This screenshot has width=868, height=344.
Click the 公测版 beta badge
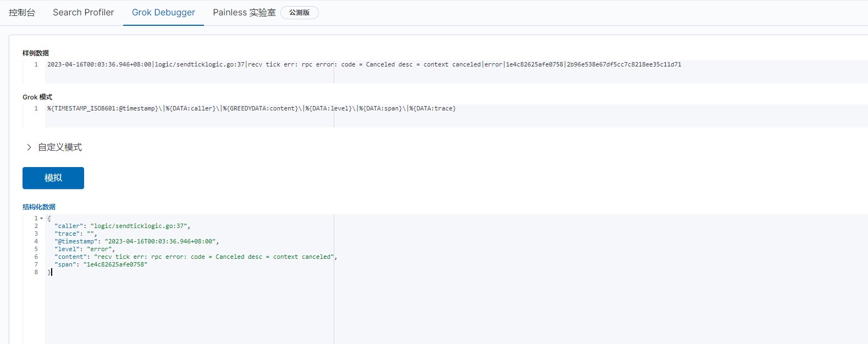pos(299,13)
